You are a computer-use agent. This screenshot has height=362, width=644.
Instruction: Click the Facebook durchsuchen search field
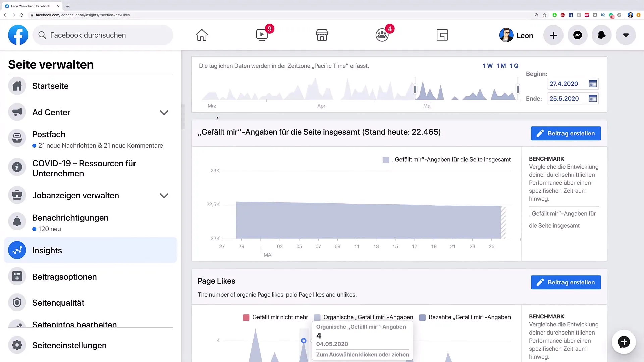click(x=103, y=35)
